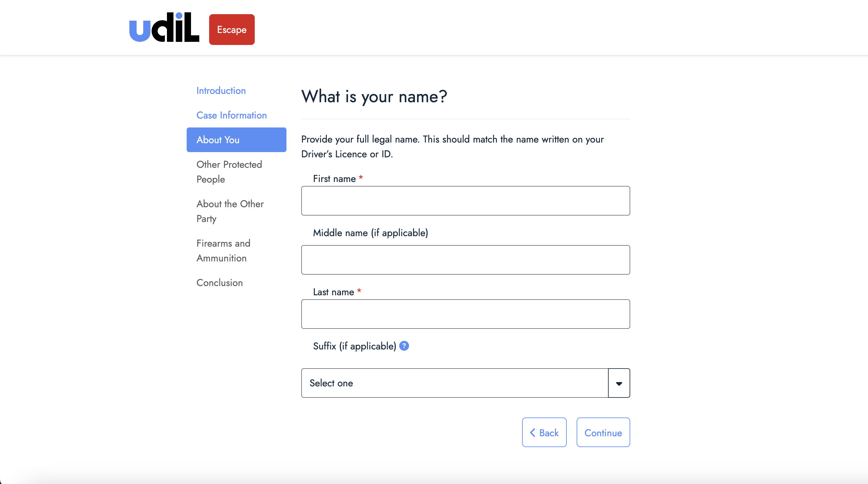Click the Back button

544,433
